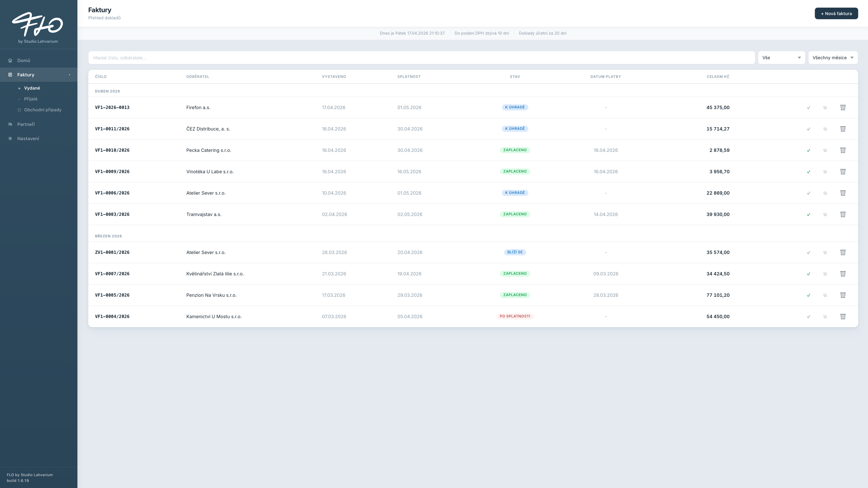The image size is (868, 488).
Task: Mark Firefon a.s. invoice as paid
Action: click(x=808, y=108)
